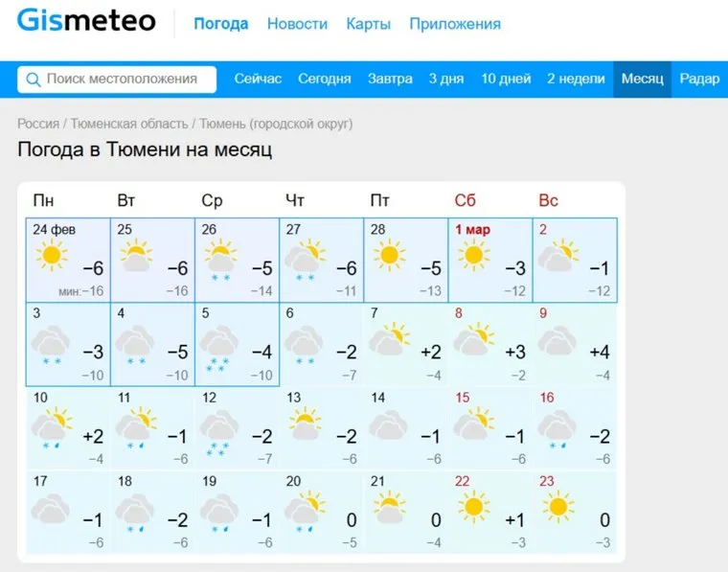The image size is (728, 572).
Task: Follow the Россия breadcrumb link
Action: (x=38, y=125)
